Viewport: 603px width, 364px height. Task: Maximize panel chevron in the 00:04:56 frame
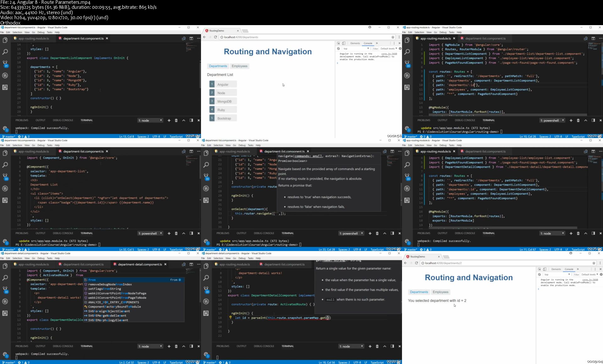pyautogui.click(x=385, y=233)
